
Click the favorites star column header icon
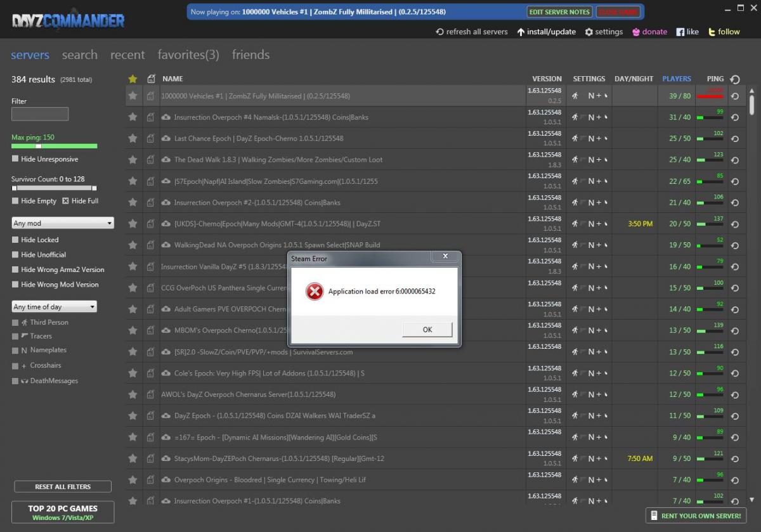[133, 79]
